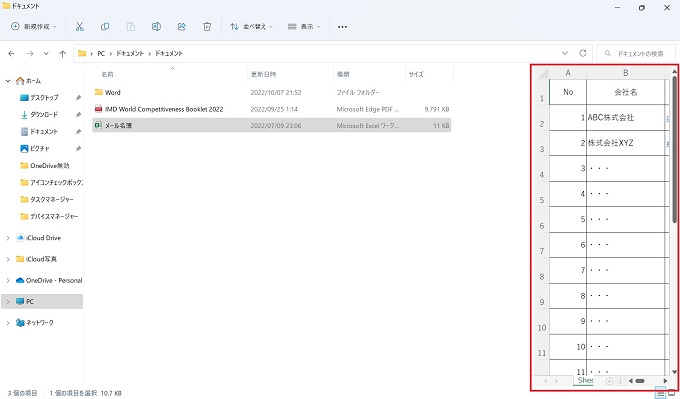This screenshot has width=680, height=399.
Task: Select the メール名簿 Excel file
Action: [272, 126]
